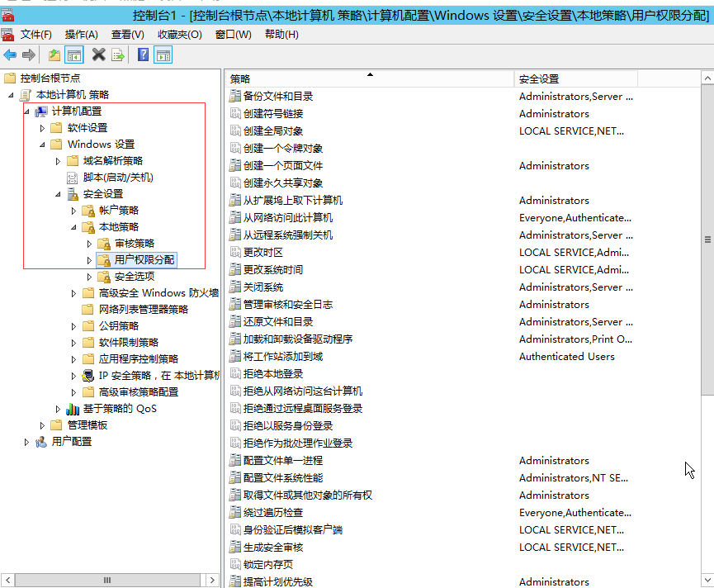Click the 拒绝本地登录 policy icon
Image resolution: width=714 pixels, height=588 pixels.
pos(235,374)
